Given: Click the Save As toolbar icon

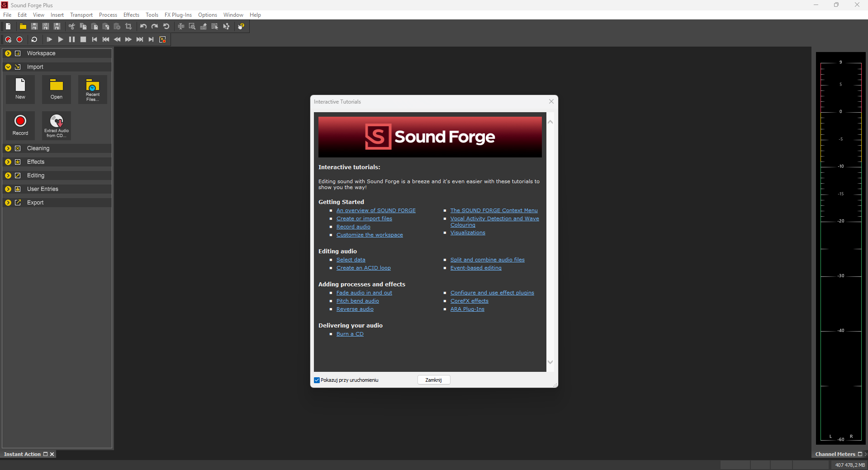Looking at the screenshot, I should 45,26.
